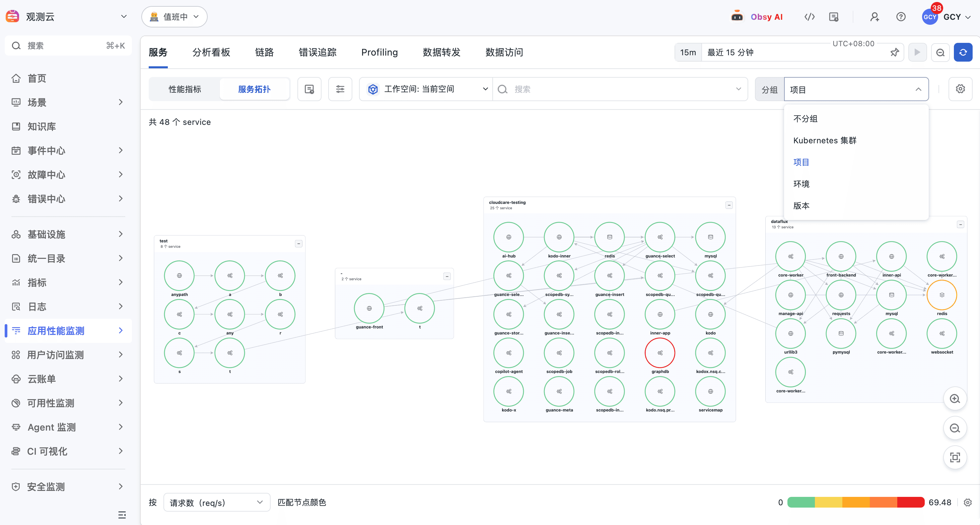Image resolution: width=980 pixels, height=525 pixels.
Task: Click the guance-front service node
Action: [x=369, y=308]
